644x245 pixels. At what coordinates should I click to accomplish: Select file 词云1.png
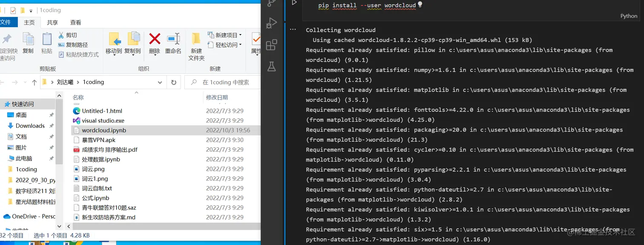95,179
